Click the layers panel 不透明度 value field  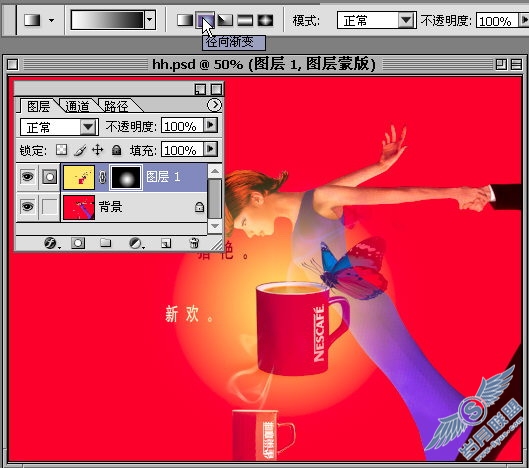[182, 126]
